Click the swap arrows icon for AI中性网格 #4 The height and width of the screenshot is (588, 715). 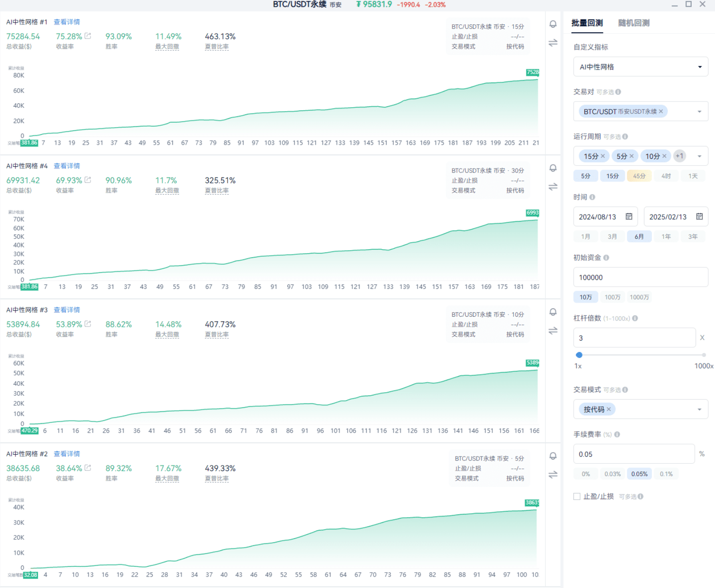point(553,187)
